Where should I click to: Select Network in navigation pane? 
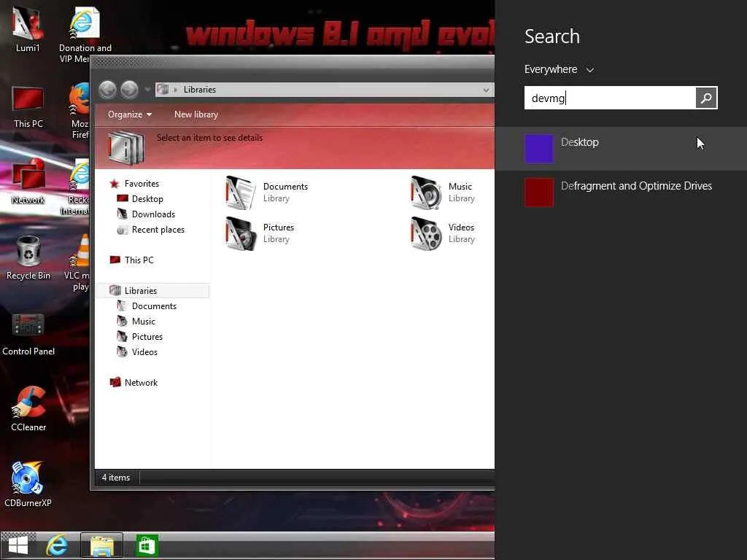point(141,382)
